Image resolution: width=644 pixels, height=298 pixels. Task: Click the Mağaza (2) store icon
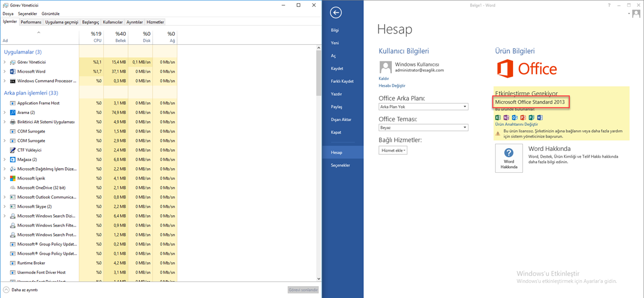(x=13, y=159)
